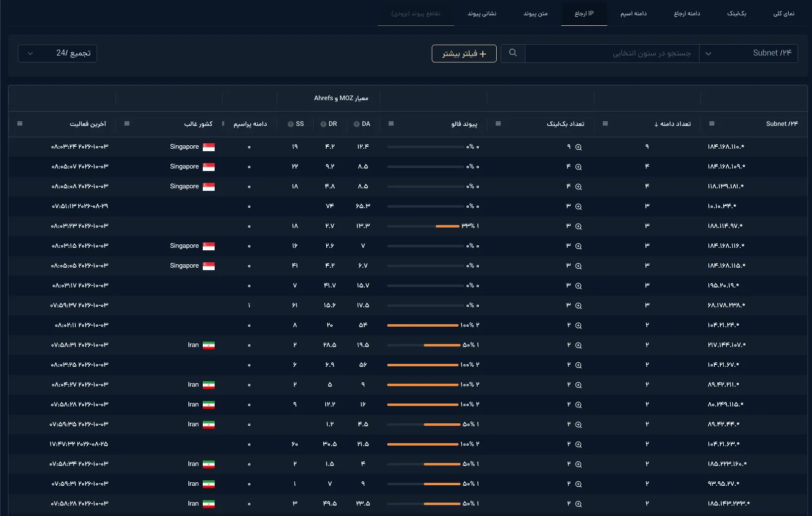Screen dimensions: 812x516
Task: Open the آخرین فعالیت column menu icon
Action: [x=20, y=124]
